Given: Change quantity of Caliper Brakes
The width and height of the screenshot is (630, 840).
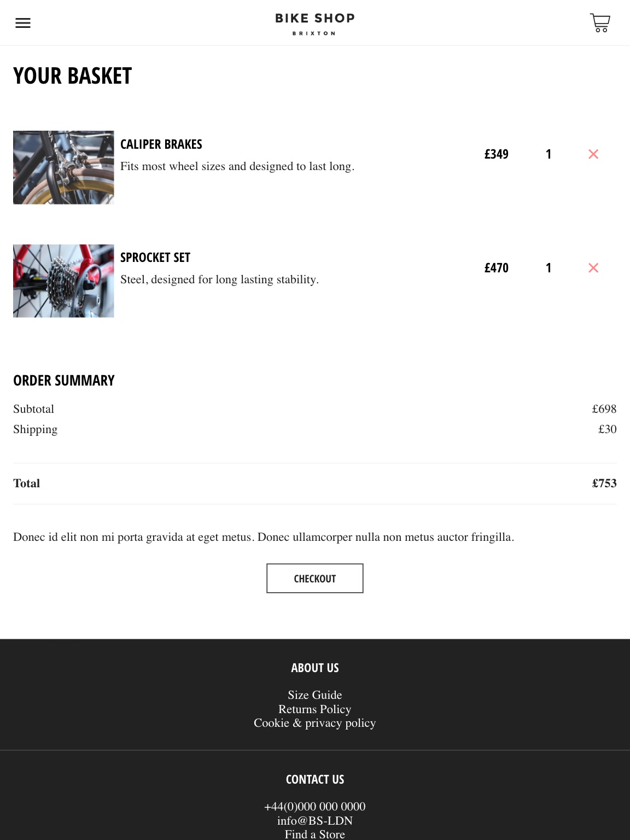Looking at the screenshot, I should click(x=549, y=154).
